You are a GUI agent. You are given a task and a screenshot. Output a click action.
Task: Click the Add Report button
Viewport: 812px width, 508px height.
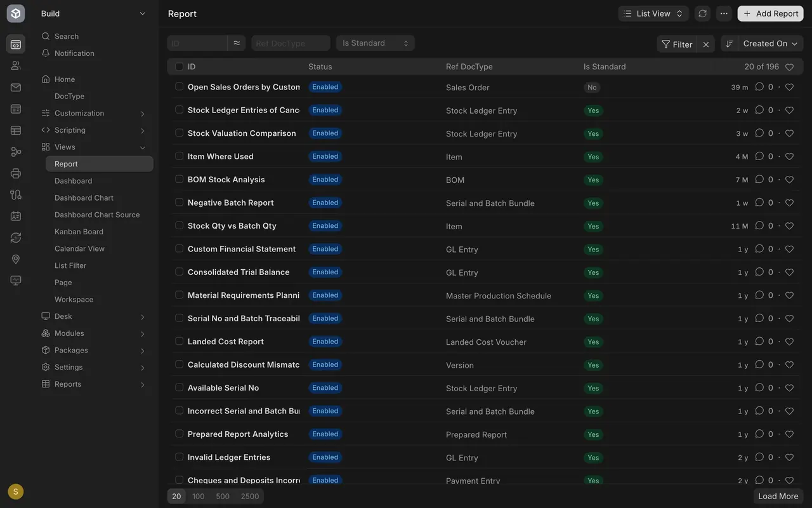[771, 13]
